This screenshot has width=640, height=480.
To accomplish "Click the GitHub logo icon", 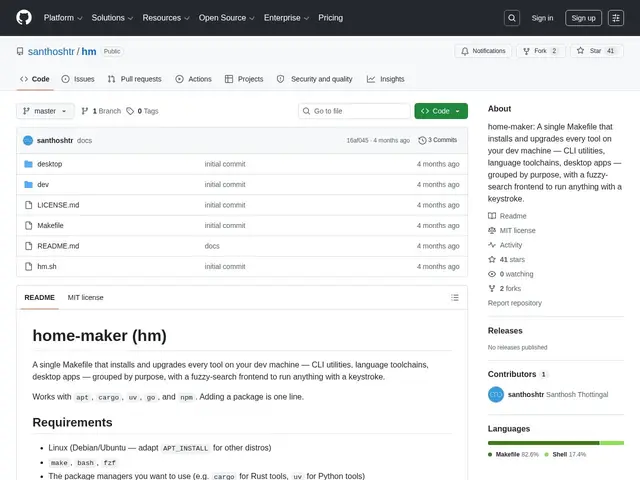I will point(24,18).
